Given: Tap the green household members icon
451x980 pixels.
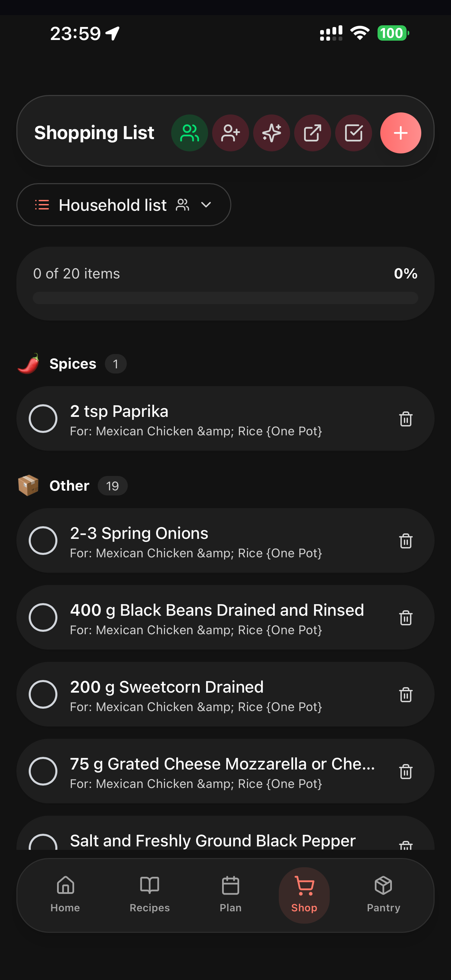Looking at the screenshot, I should point(189,133).
